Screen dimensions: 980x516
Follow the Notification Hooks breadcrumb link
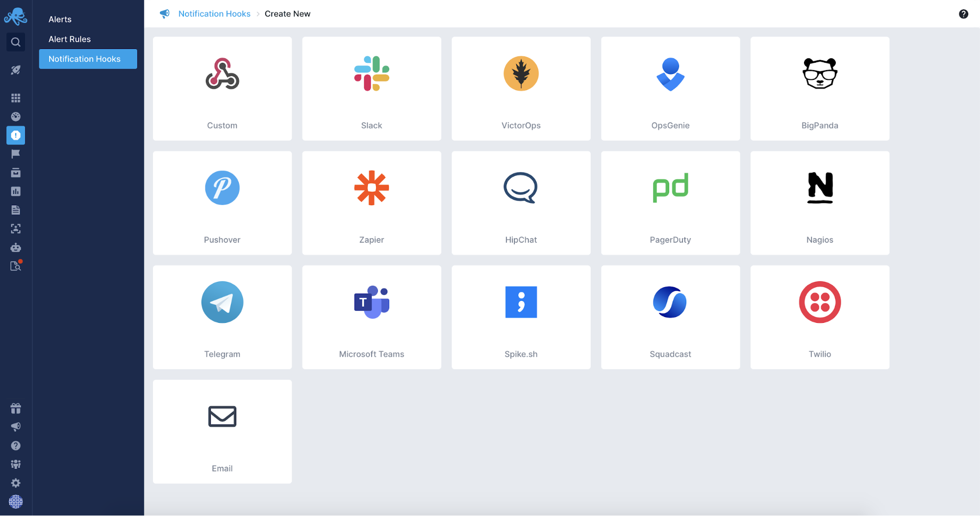click(214, 14)
